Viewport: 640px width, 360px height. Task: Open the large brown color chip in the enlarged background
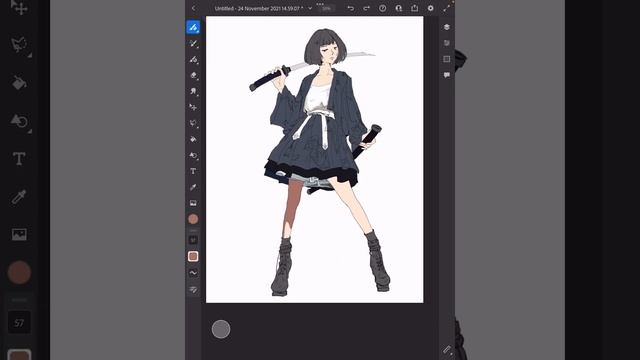(19, 272)
